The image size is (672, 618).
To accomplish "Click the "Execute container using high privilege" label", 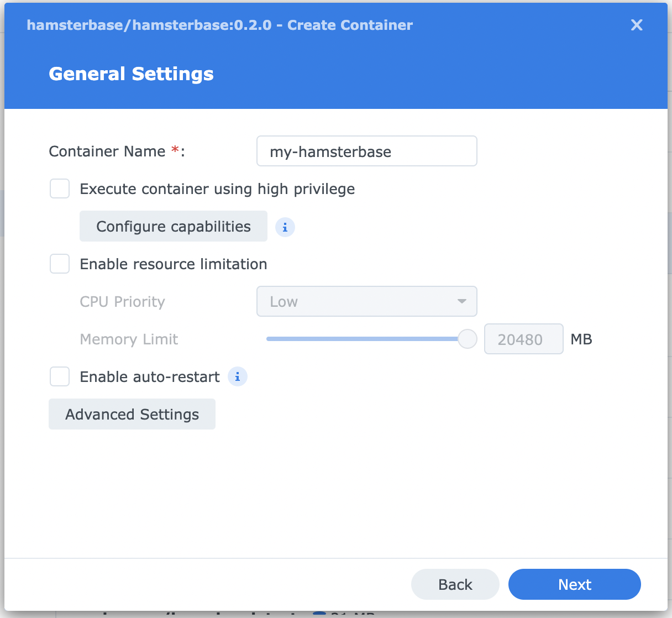I will (x=217, y=189).
